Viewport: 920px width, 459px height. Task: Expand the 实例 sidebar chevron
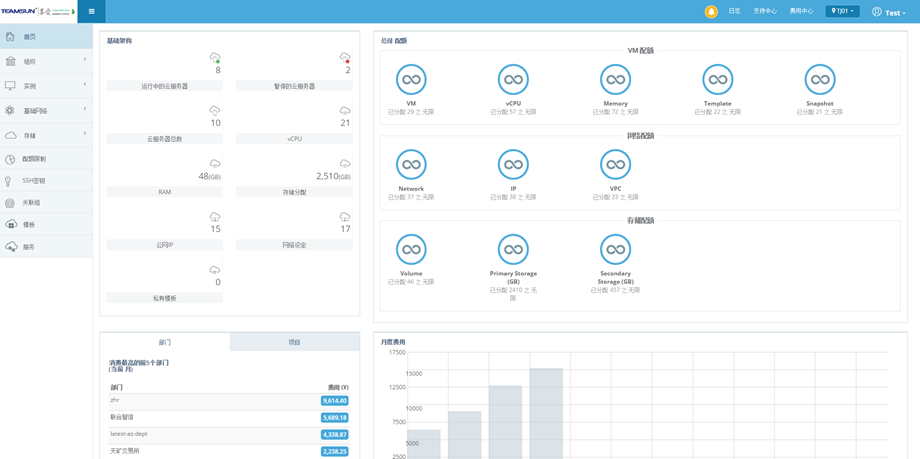coord(84,85)
